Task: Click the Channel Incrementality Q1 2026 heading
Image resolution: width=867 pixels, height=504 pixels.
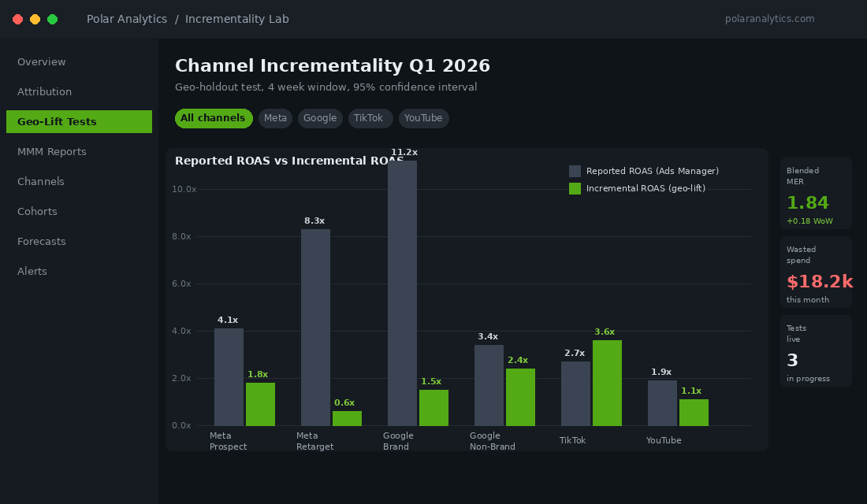Action: pos(333,66)
